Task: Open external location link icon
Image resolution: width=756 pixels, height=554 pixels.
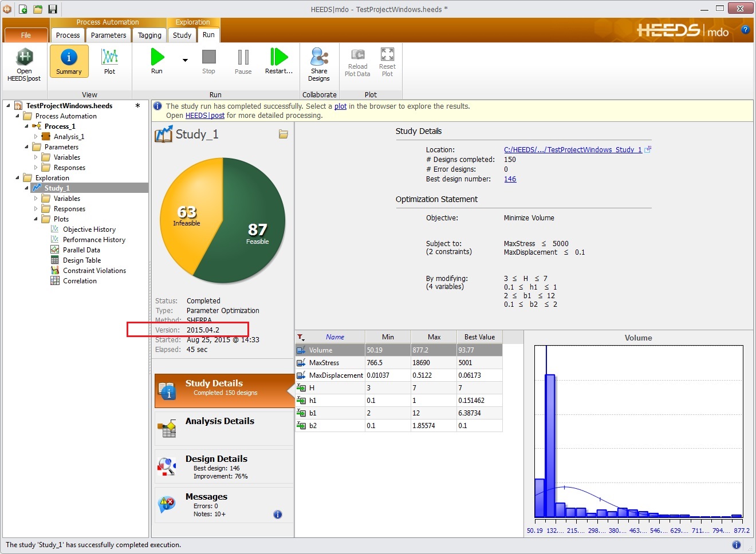Action: point(648,149)
